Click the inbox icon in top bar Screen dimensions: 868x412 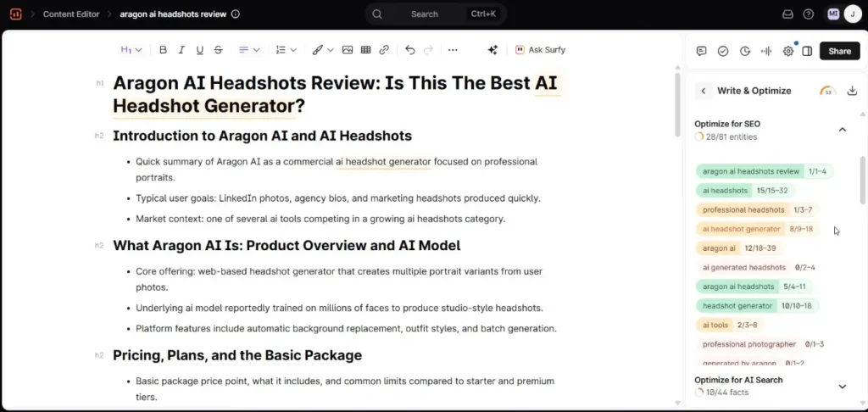[787, 14]
